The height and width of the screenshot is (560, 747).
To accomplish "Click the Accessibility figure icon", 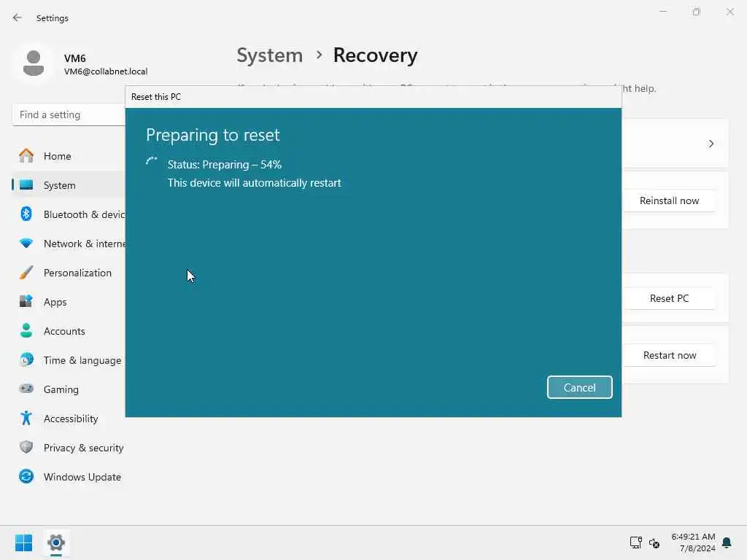I will coord(26,418).
